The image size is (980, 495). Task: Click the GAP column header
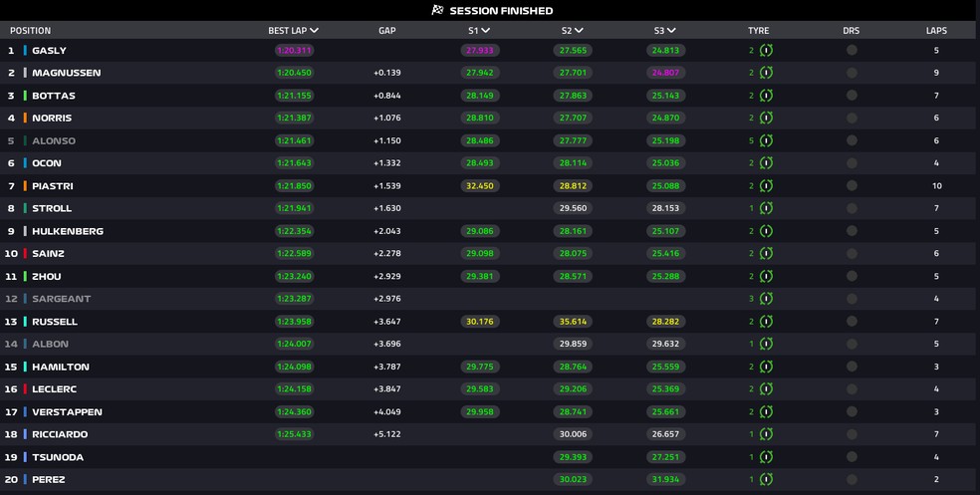coord(386,31)
